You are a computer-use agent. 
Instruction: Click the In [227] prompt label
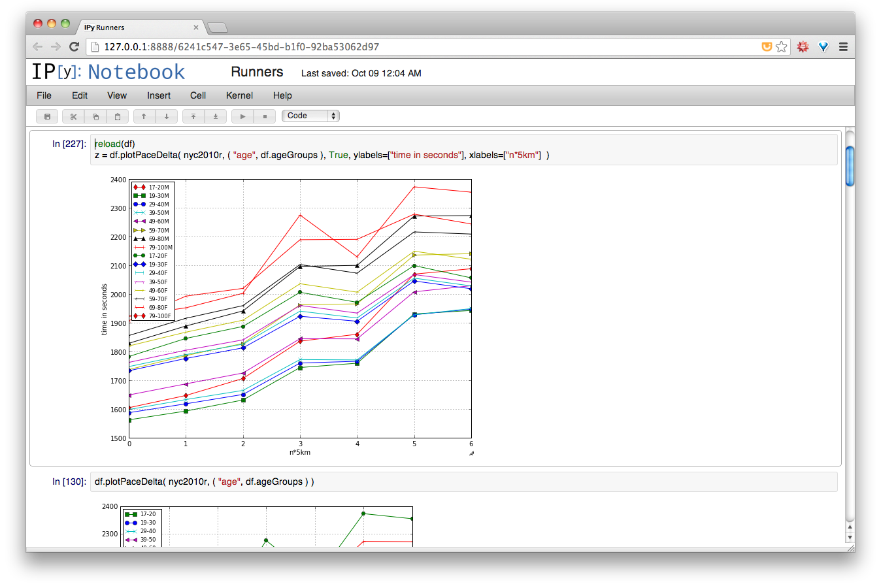[x=69, y=144]
